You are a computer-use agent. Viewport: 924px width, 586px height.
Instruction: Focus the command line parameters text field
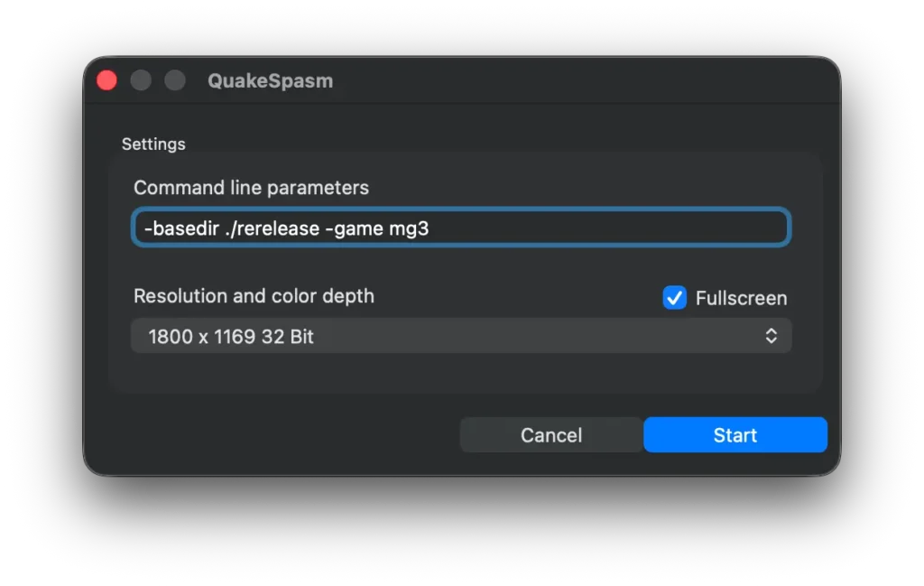point(461,228)
